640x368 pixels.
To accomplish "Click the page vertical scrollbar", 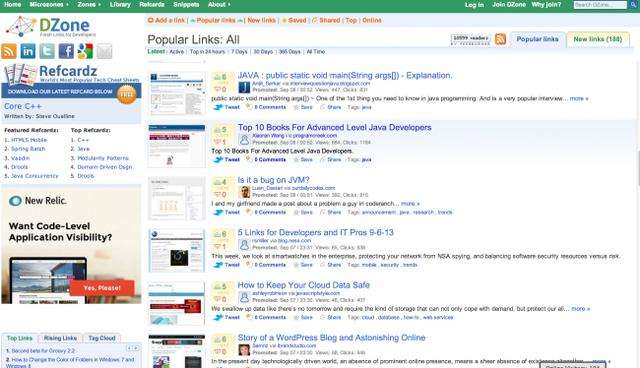I will click(638, 167).
